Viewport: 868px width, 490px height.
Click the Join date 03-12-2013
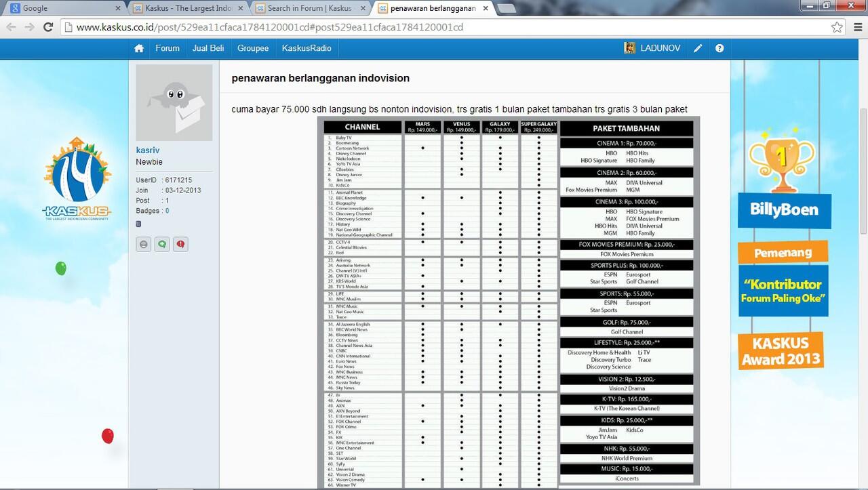coord(182,190)
